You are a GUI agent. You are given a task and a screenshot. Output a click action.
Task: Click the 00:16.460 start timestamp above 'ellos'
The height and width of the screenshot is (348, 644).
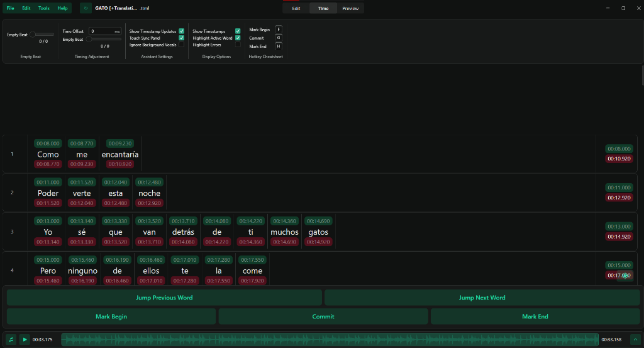(151, 260)
